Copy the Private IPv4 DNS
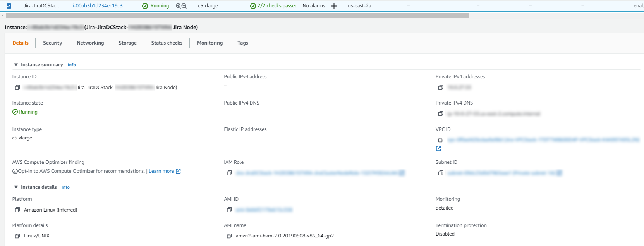The image size is (644, 246). tap(441, 114)
